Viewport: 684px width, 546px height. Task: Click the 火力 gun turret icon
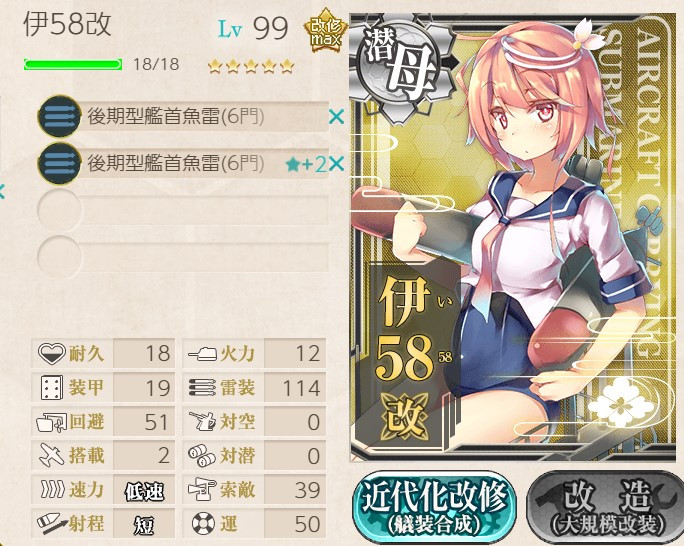203,353
